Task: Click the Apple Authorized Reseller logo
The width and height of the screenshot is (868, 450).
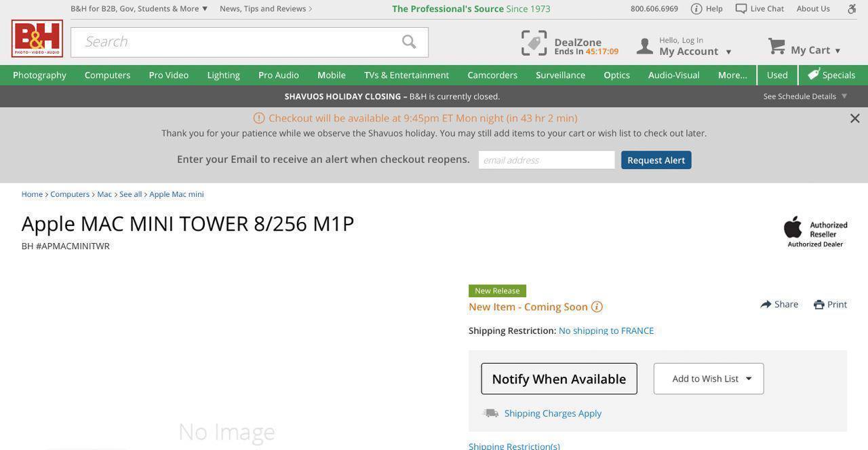Action: (816, 231)
